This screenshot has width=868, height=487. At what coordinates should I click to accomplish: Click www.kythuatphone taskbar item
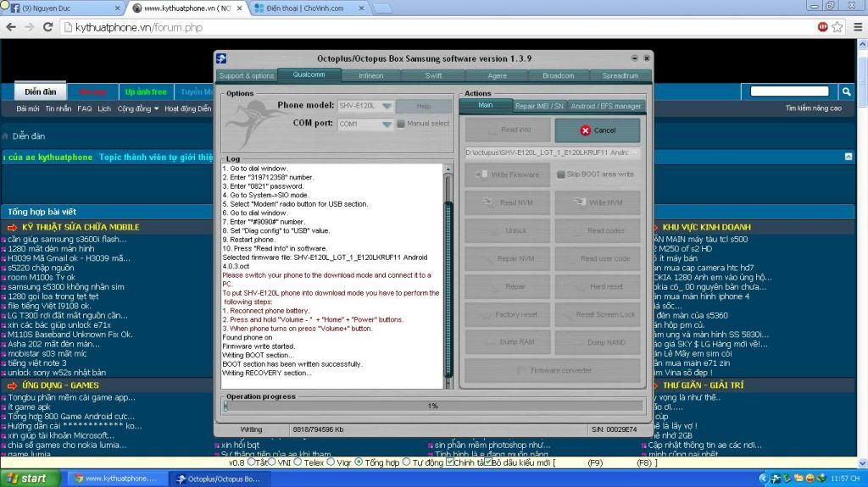pos(115,479)
